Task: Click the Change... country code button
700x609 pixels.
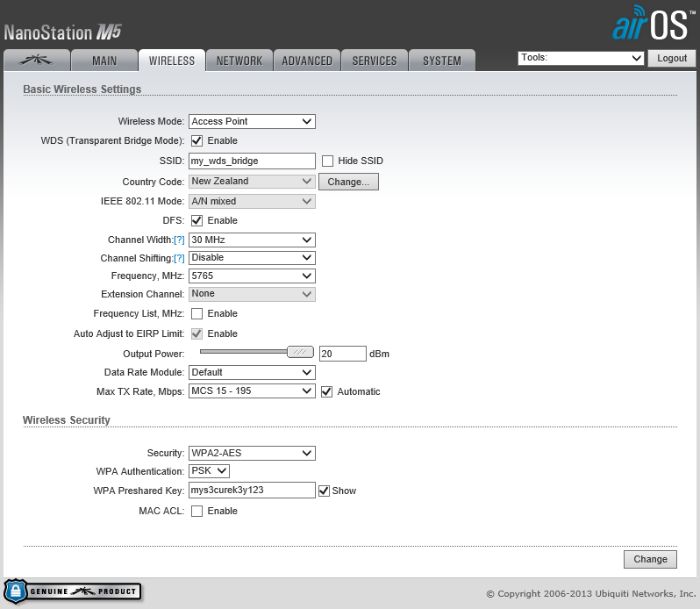Action: click(x=348, y=182)
